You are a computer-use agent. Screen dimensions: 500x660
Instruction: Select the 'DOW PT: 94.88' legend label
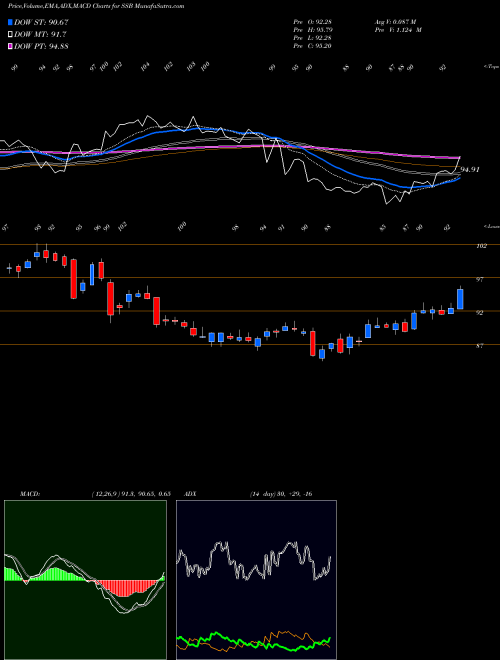41,46
